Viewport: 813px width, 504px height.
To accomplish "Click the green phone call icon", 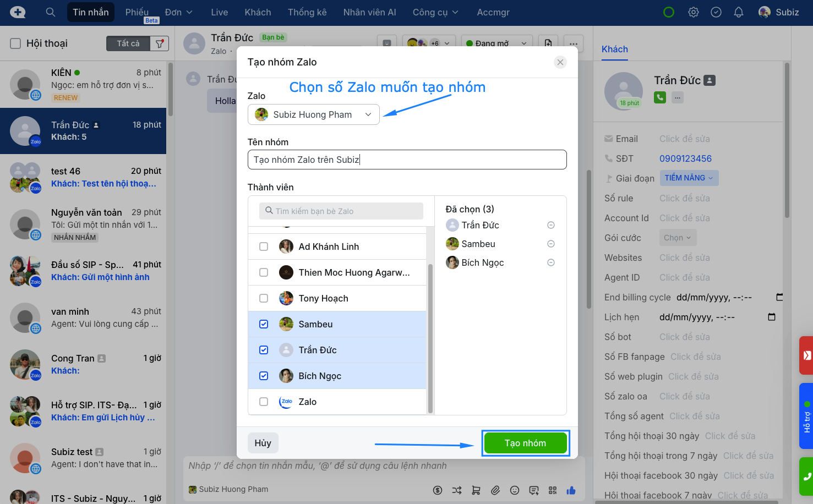I will 660,97.
